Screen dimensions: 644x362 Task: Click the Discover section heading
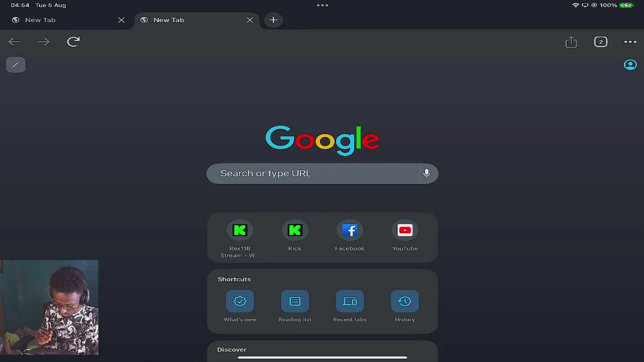pyautogui.click(x=232, y=349)
